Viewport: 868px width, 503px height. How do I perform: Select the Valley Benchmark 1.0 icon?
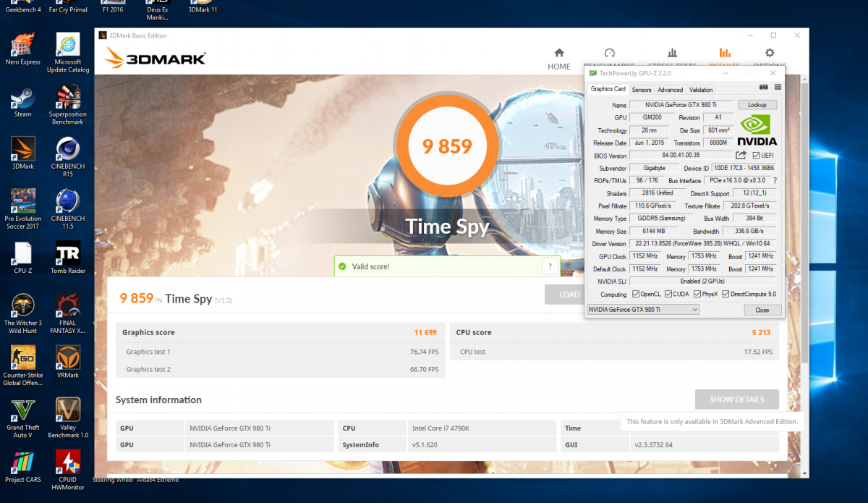[68, 418]
